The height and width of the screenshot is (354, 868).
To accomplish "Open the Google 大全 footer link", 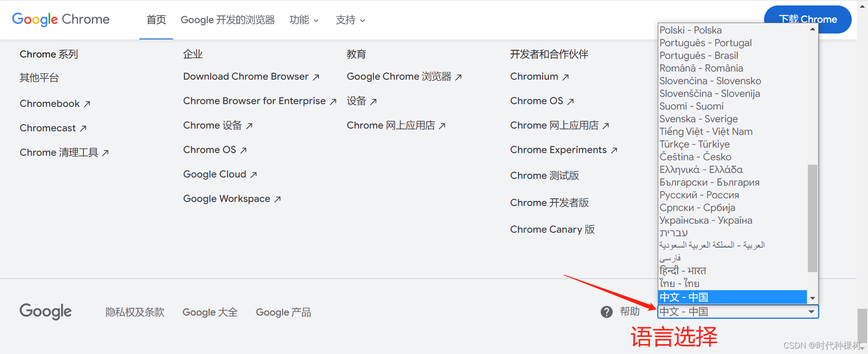I will [x=210, y=312].
